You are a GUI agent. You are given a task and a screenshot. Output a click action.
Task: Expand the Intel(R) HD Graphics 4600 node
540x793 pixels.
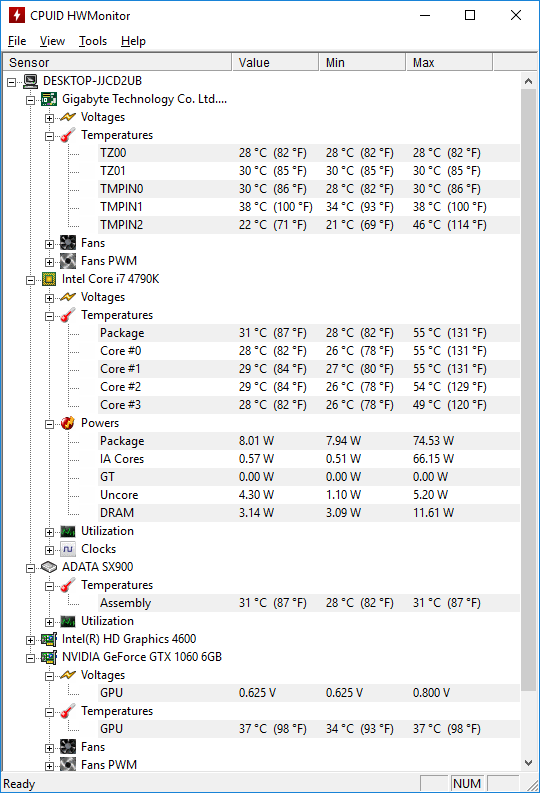pos(30,640)
